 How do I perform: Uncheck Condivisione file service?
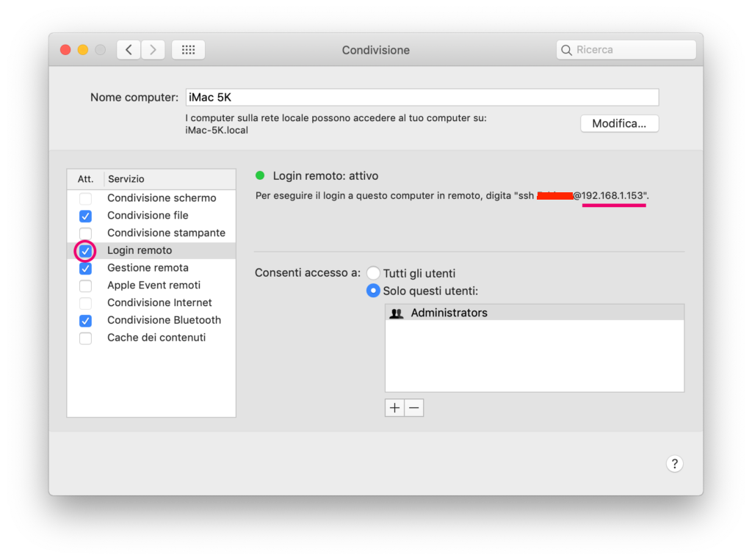pos(86,216)
